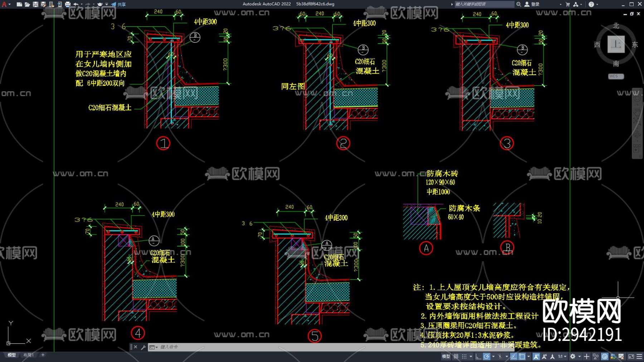This screenshot has width=644, height=362.
Task: Toggle polar tracking in status bar
Action: pos(486,356)
